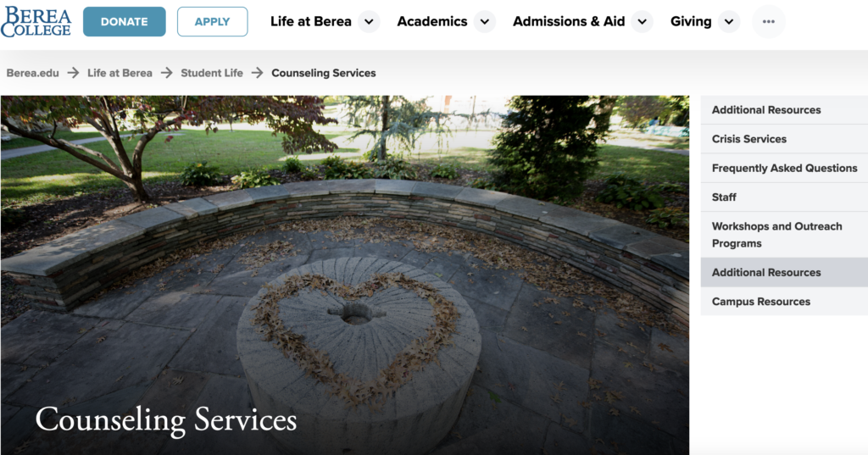
Task: Open Frequently Asked Questions sidebar link
Action: pos(784,169)
